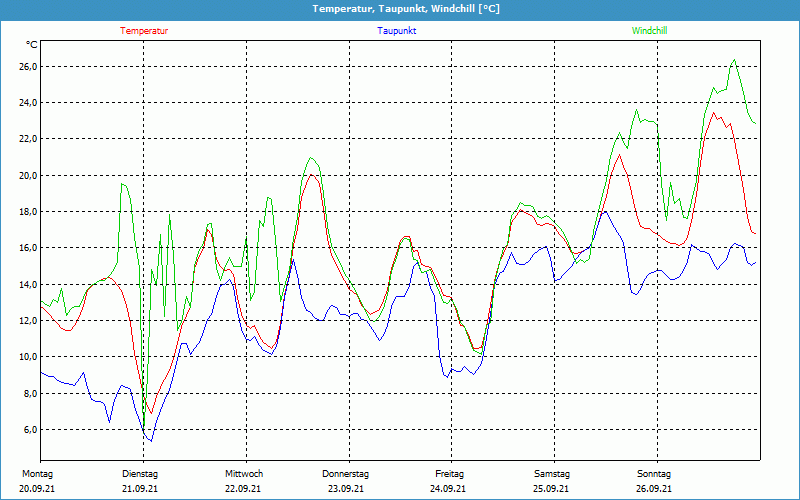This screenshot has width=800, height=500.
Task: Select the 6,0 y-axis value
Action: point(31,430)
